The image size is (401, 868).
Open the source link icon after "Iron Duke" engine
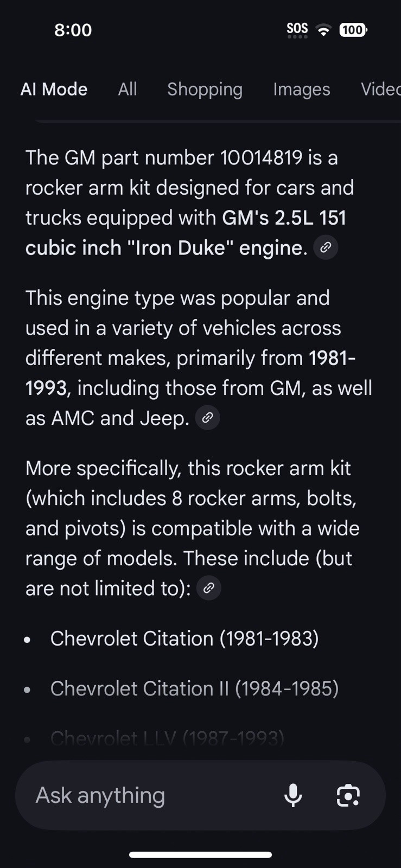tap(326, 247)
